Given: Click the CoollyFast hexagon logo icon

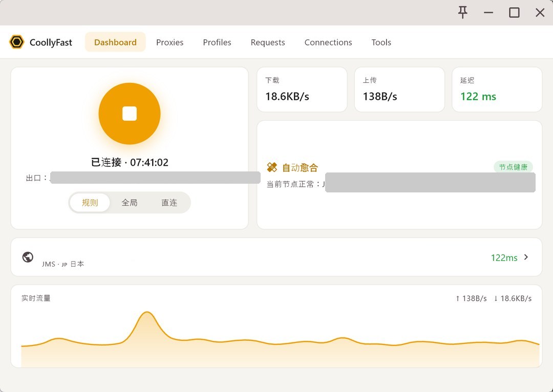Looking at the screenshot, I should 16,42.
